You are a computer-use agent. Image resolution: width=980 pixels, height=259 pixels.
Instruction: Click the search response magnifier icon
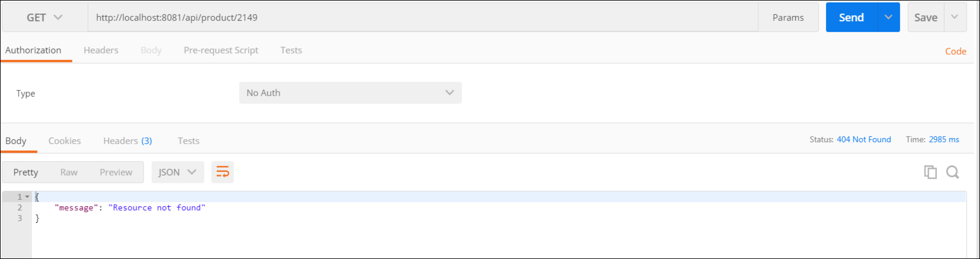(x=952, y=172)
